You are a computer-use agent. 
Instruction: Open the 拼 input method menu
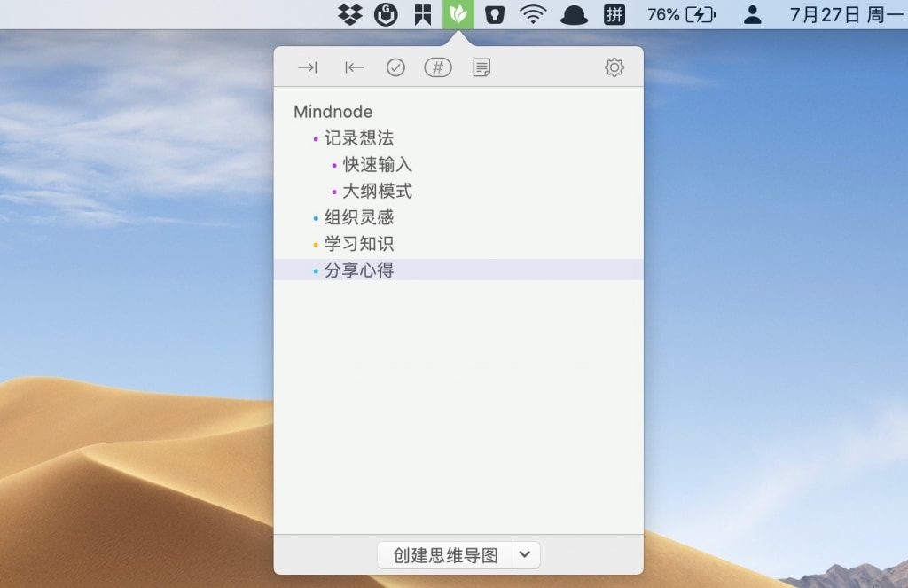[614, 14]
